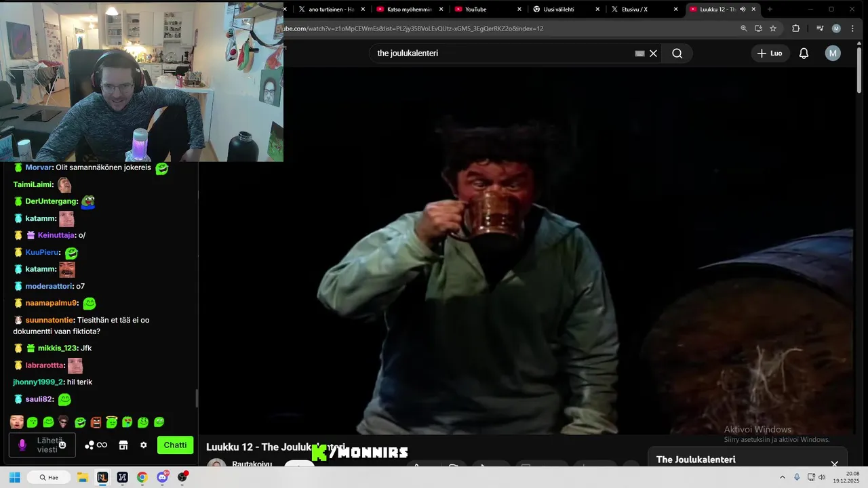Click username moderaattori in chat

pyautogui.click(x=50, y=286)
